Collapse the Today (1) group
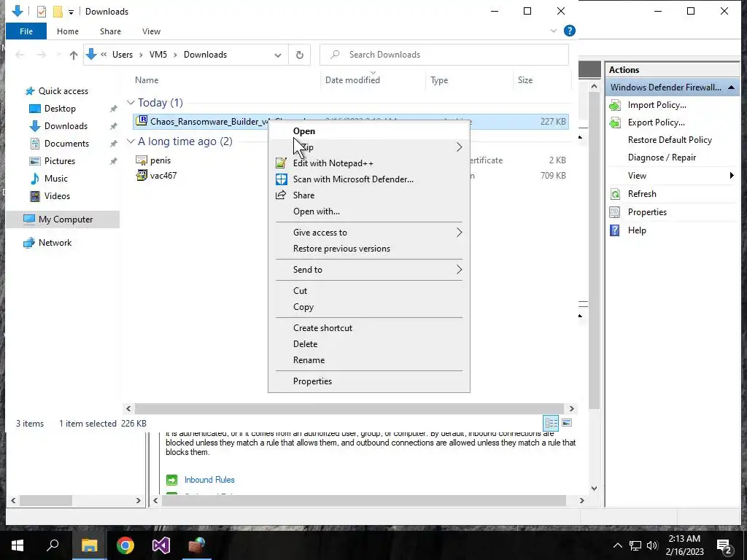This screenshot has width=747, height=560. point(131,103)
